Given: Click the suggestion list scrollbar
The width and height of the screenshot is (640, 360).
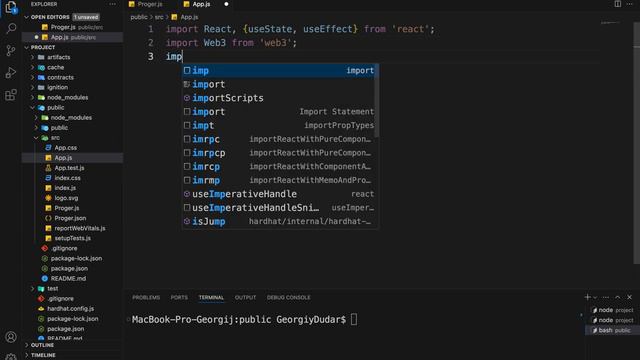Looking at the screenshot, I should click(x=377, y=101).
